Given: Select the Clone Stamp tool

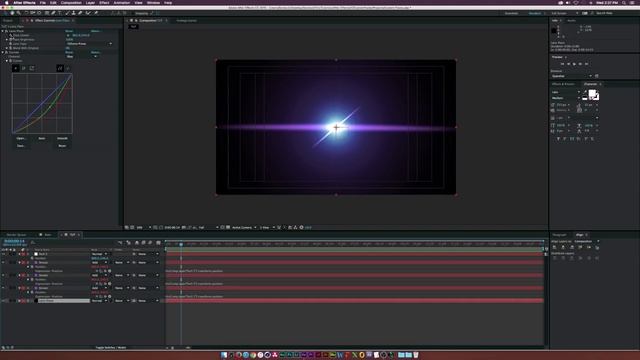Looking at the screenshot, I should [73, 13].
